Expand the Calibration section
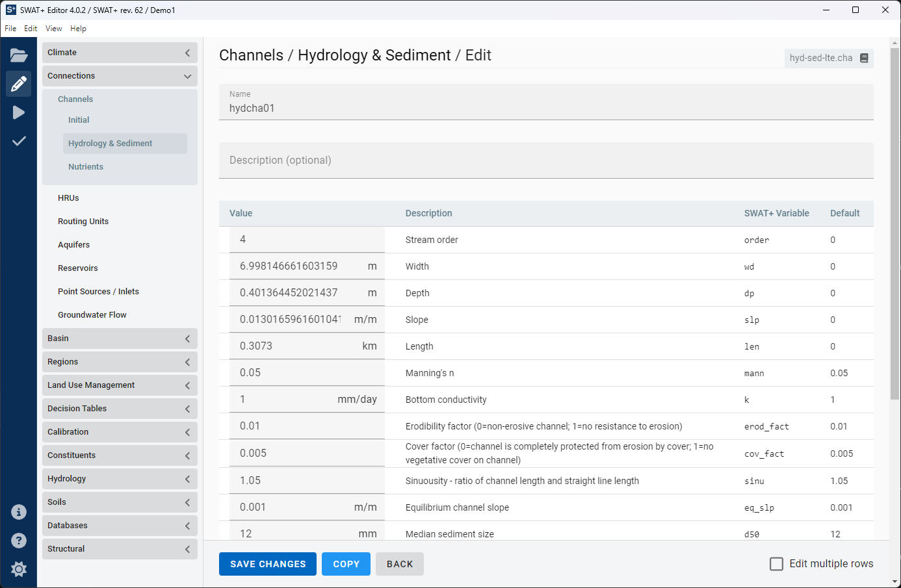 click(x=120, y=432)
